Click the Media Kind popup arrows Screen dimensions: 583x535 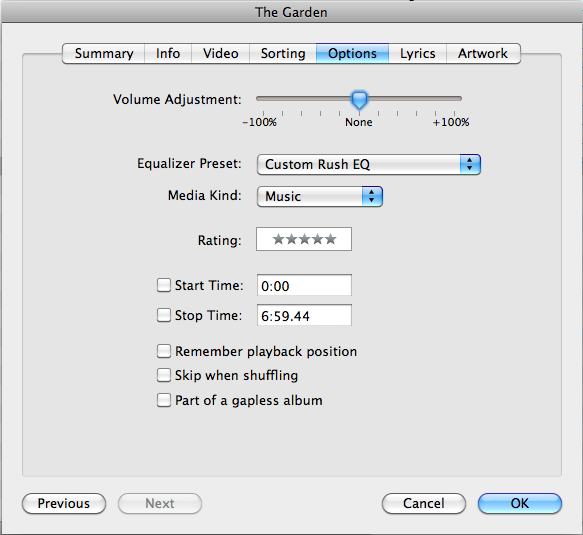[372, 196]
